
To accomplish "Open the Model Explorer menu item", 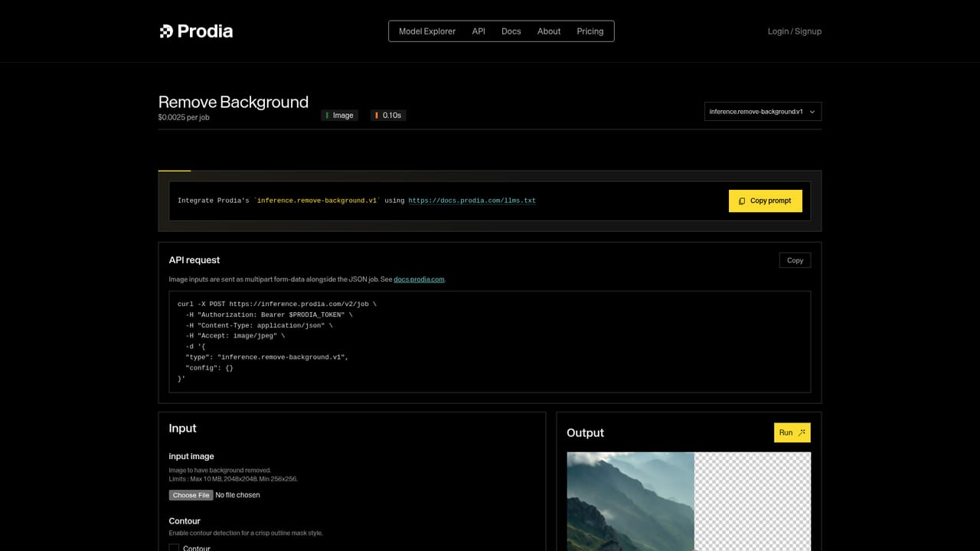I will pyautogui.click(x=427, y=31).
